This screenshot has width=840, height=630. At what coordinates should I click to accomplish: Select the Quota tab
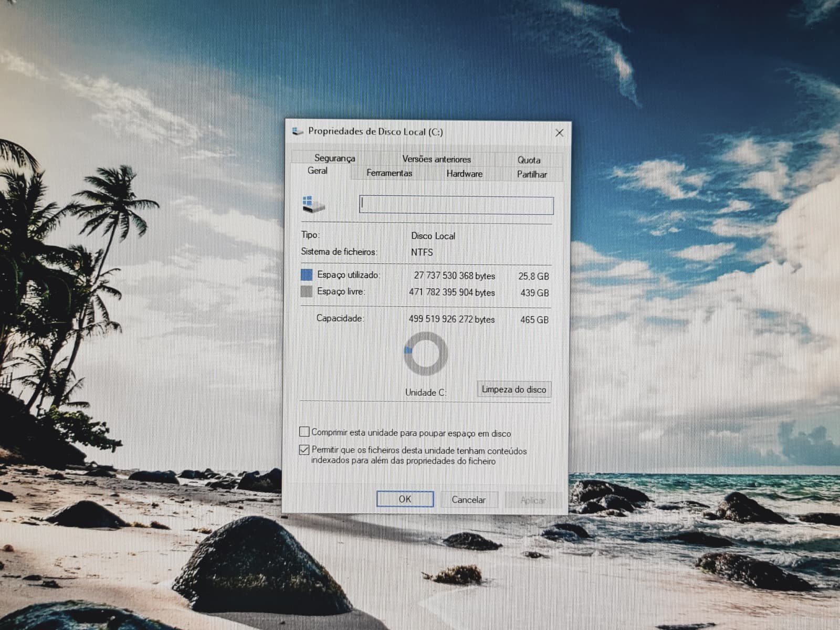[529, 160]
